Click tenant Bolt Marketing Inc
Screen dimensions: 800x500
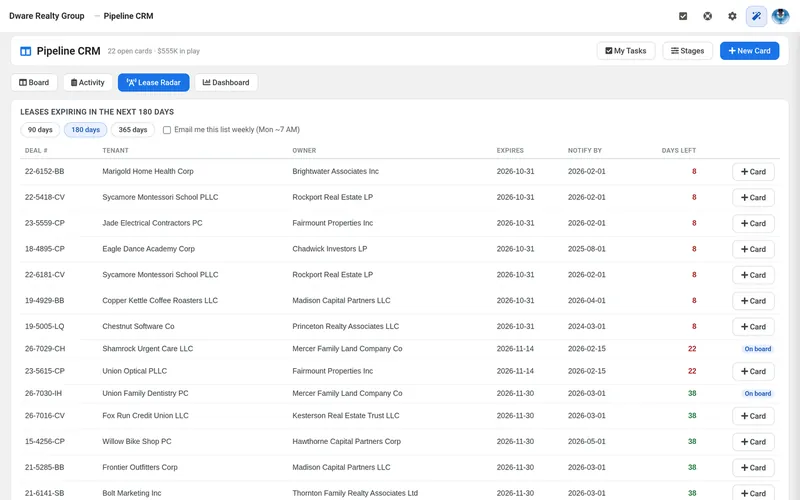[132, 493]
